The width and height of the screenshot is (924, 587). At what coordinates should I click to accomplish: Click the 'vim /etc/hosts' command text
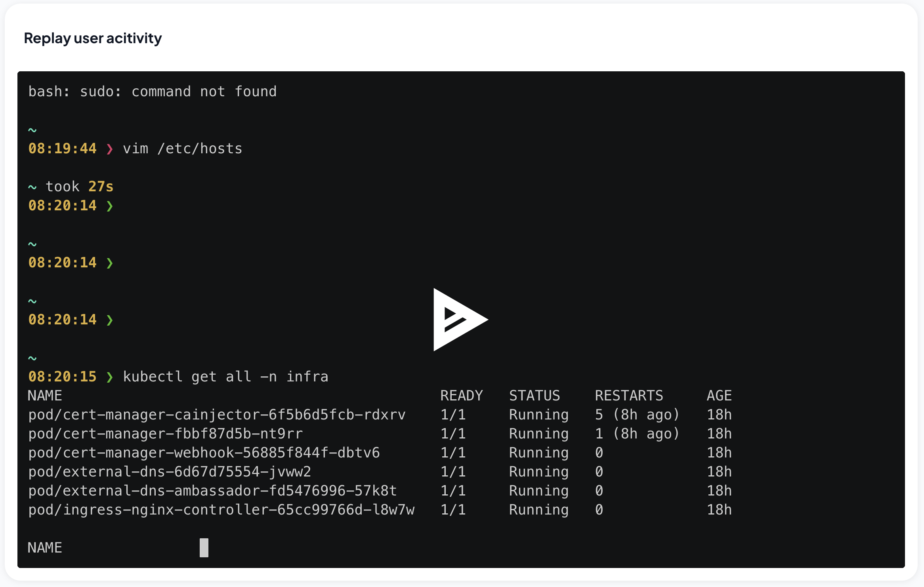point(182,149)
